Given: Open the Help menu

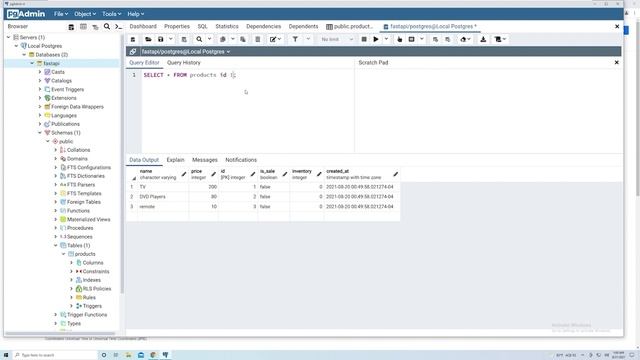Looking at the screenshot, I should [x=135, y=14].
